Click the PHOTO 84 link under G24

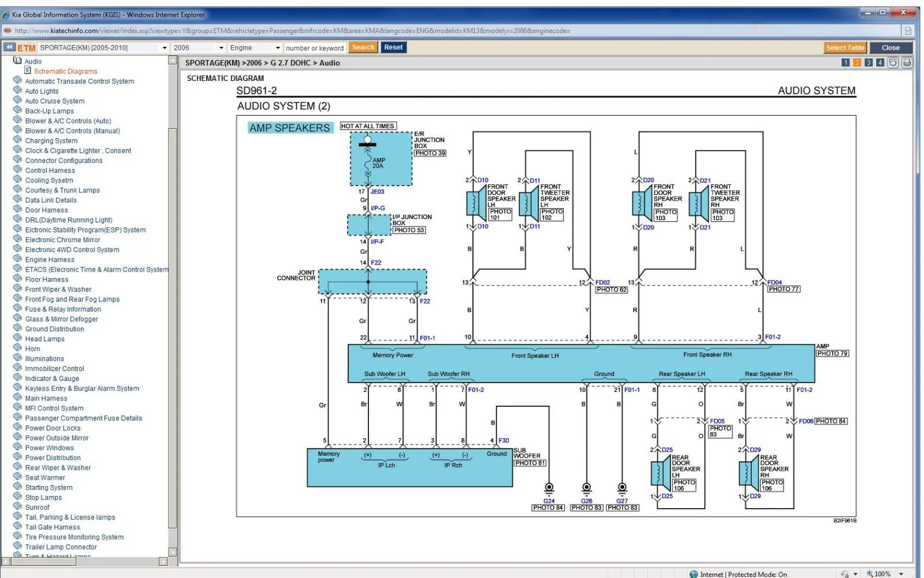(x=547, y=507)
